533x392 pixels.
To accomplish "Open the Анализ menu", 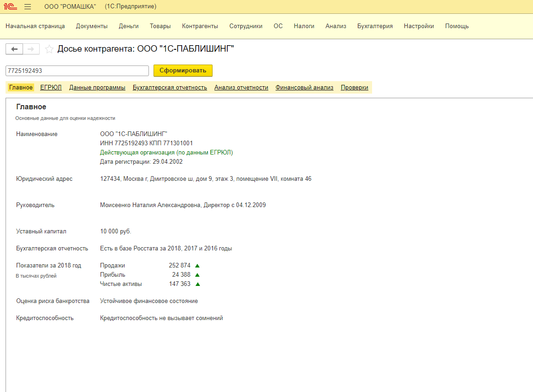I will (x=336, y=26).
